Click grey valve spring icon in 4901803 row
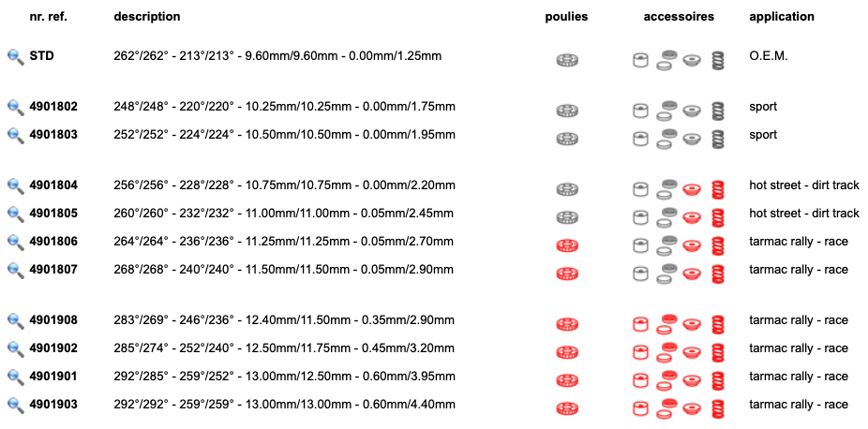Viewport: 868px width, 429px height. 717,140
